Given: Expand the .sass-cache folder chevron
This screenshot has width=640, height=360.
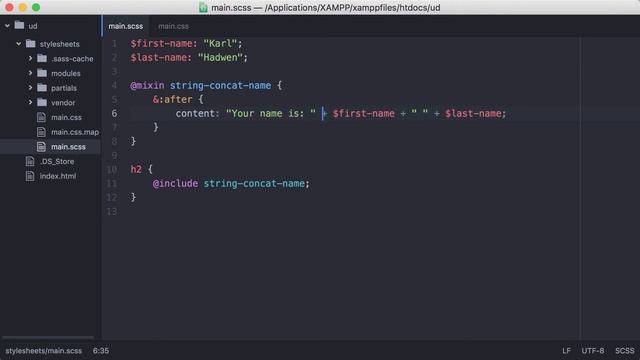Looking at the screenshot, I should [30, 58].
